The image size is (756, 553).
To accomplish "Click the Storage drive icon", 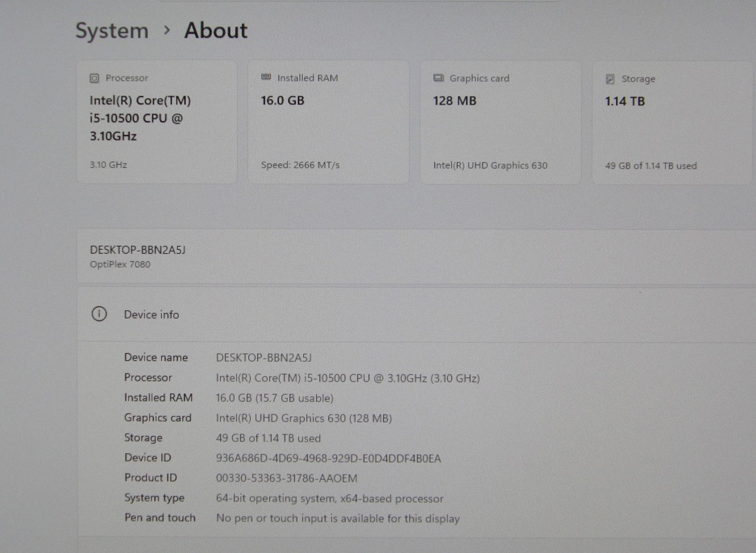I will point(610,79).
